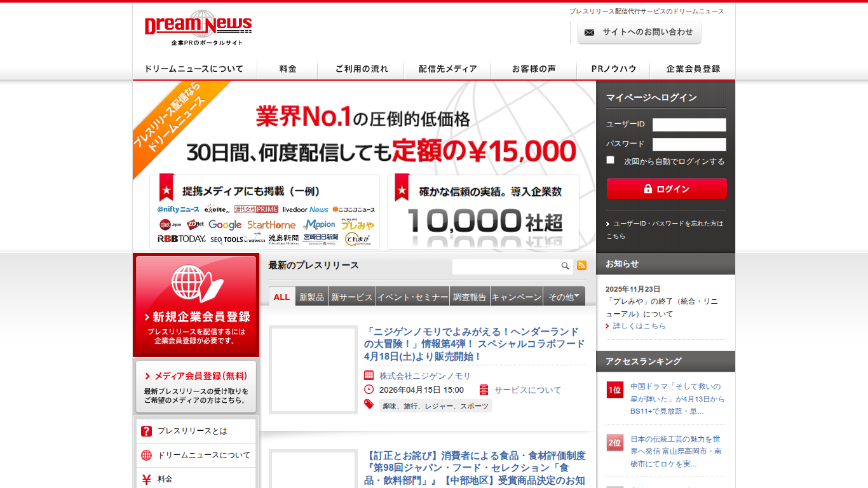This screenshot has width=868, height=488.
Task: Click the DreamNews logo
Action: tap(198, 28)
